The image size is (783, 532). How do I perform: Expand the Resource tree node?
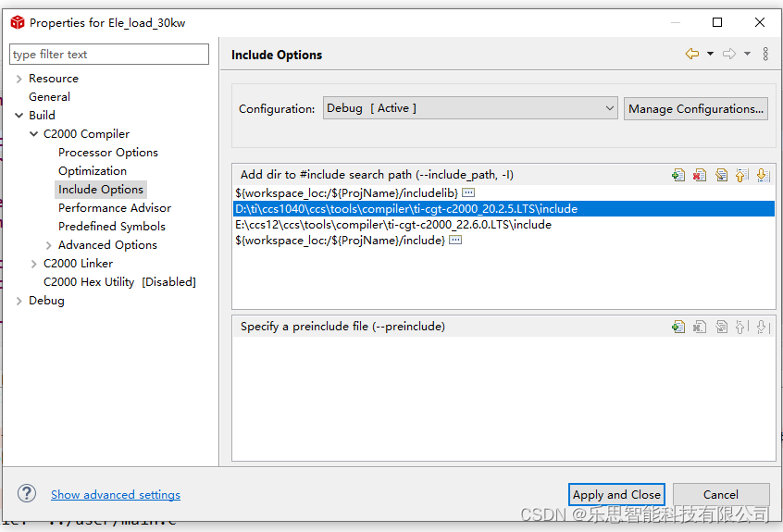pyautogui.click(x=19, y=79)
